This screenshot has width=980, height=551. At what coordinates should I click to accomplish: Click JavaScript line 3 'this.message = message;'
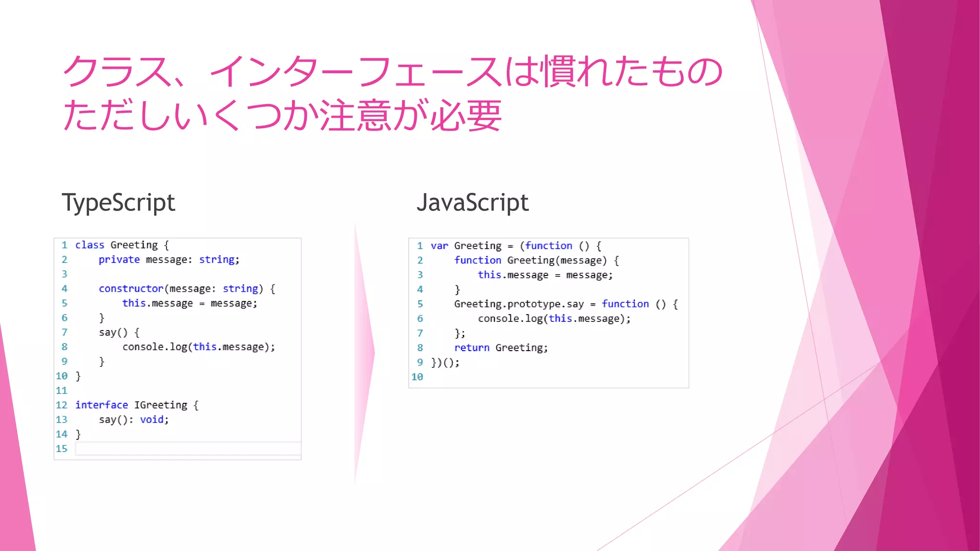coord(546,275)
